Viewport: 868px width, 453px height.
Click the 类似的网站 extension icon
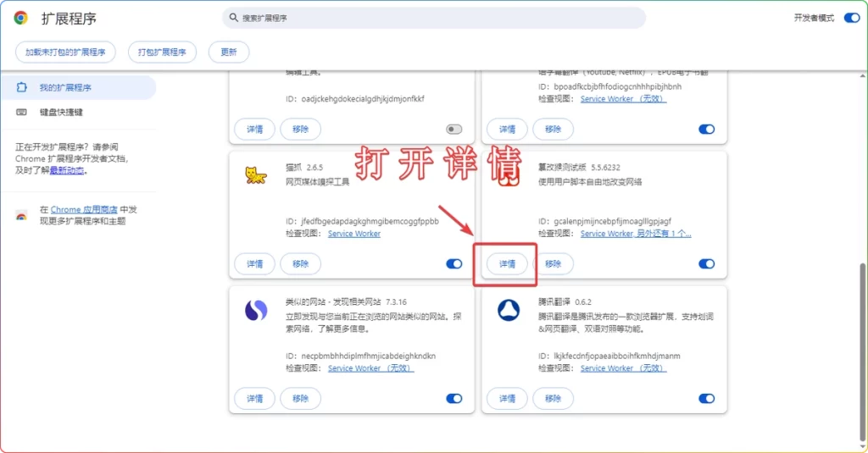click(x=256, y=310)
